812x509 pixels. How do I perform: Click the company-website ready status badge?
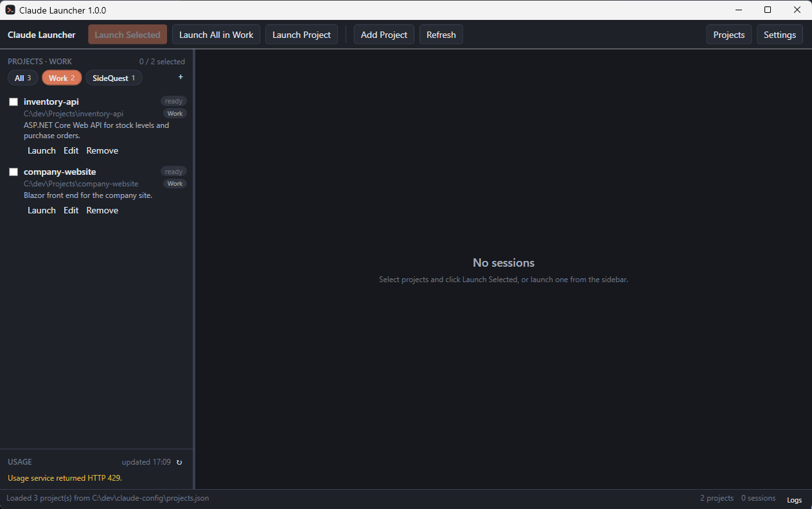(x=173, y=172)
